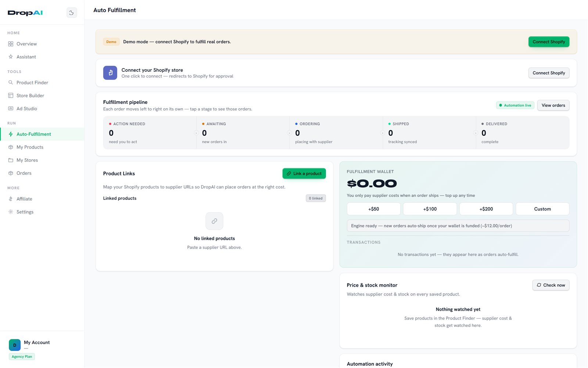Click the Demo badge
588x368 pixels.
point(111,42)
